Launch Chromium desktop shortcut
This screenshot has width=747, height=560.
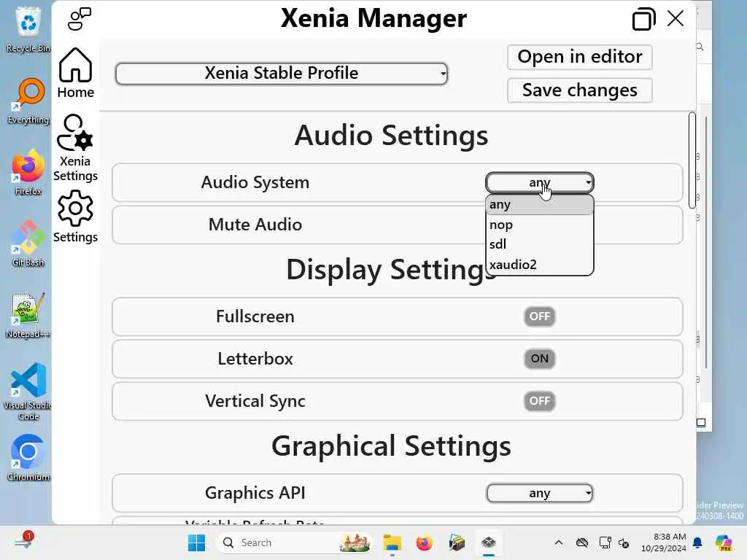pyautogui.click(x=28, y=458)
